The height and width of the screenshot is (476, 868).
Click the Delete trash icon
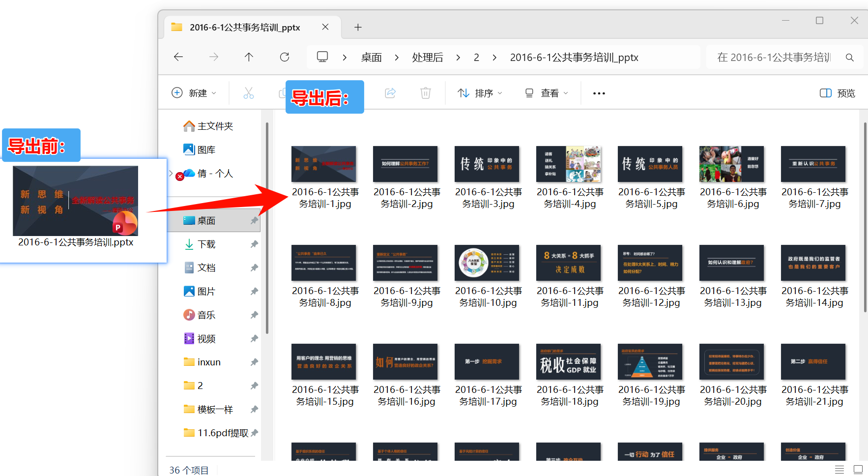425,93
